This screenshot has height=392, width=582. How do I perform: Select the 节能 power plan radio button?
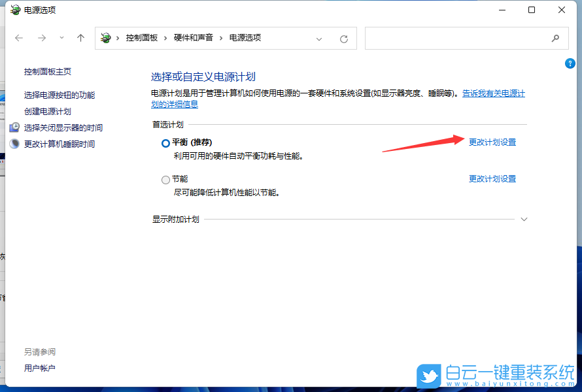(x=165, y=179)
